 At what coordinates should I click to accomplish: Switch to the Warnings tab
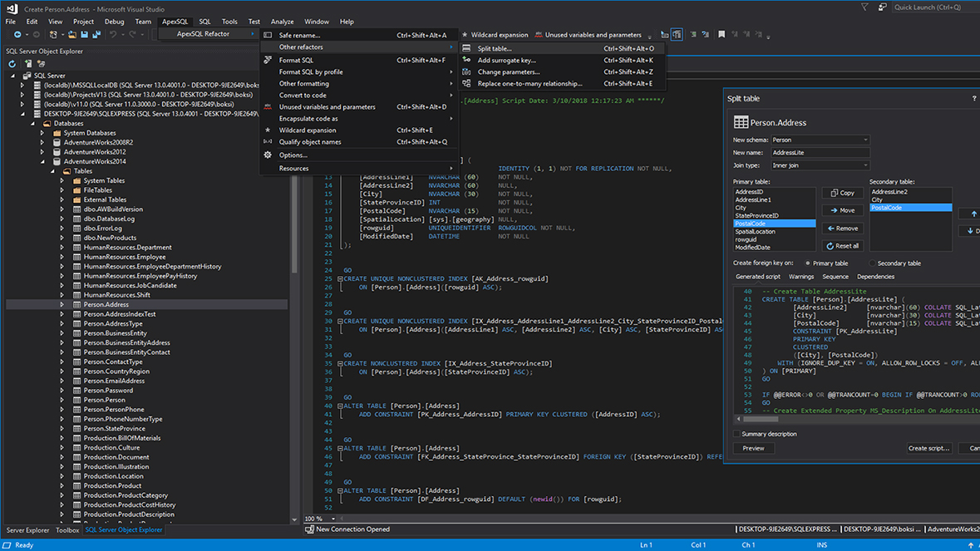800,276
